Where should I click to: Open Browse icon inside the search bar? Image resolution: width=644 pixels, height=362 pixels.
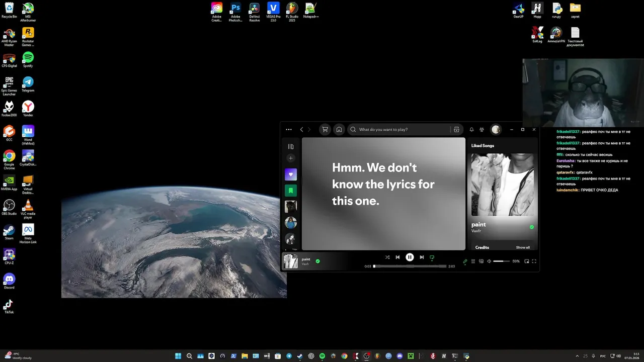456,129
